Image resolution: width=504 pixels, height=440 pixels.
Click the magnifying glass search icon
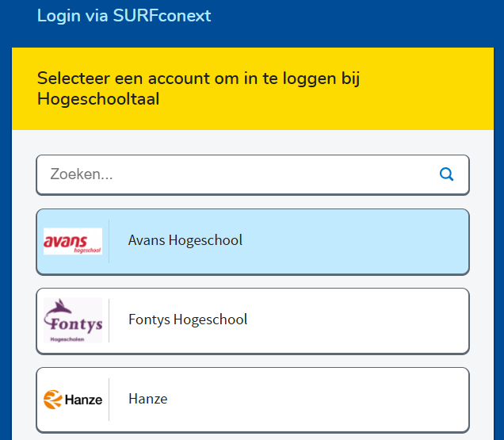[447, 174]
